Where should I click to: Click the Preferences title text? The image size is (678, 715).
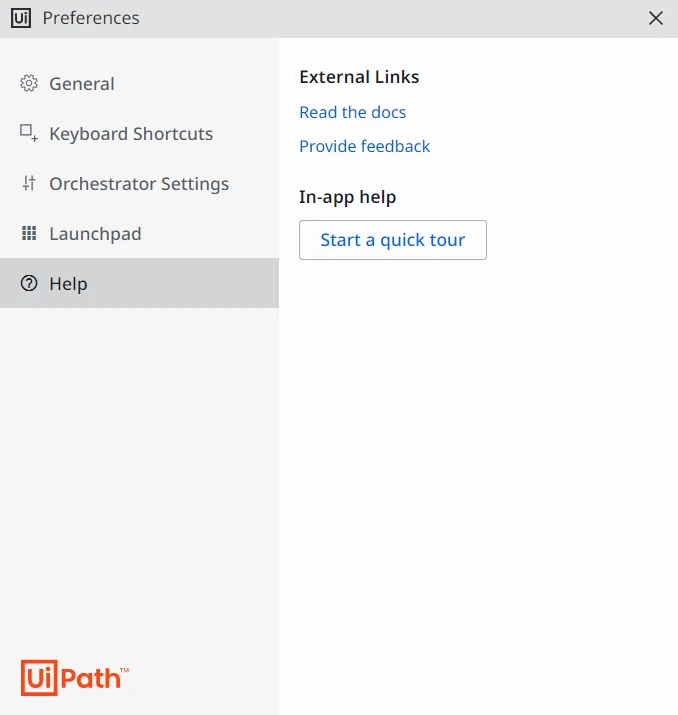coord(91,18)
